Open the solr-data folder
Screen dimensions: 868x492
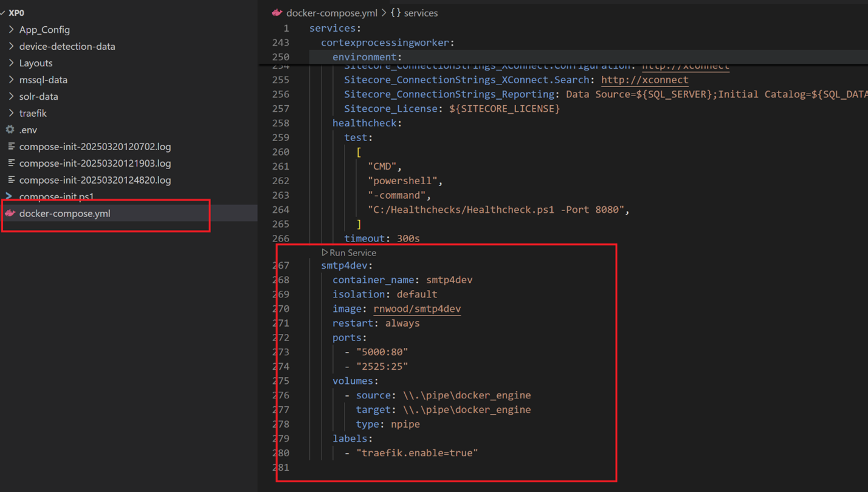point(38,96)
